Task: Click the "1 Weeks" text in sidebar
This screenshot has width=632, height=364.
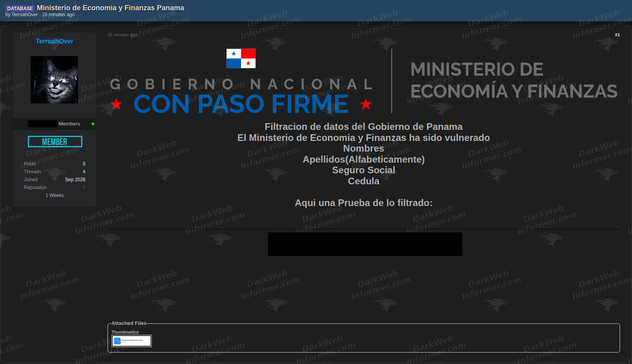Action: [x=54, y=195]
